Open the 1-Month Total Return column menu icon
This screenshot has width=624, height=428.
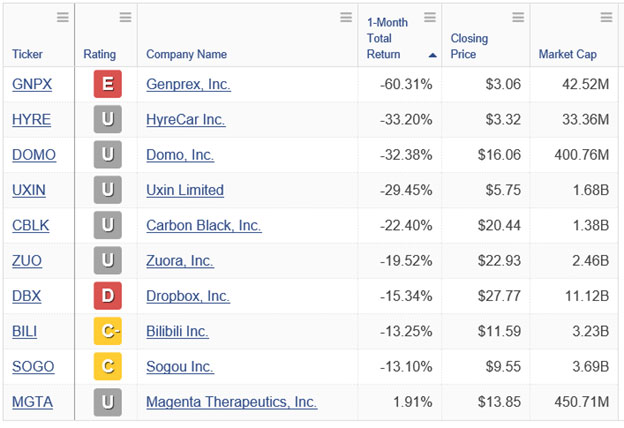click(x=430, y=17)
